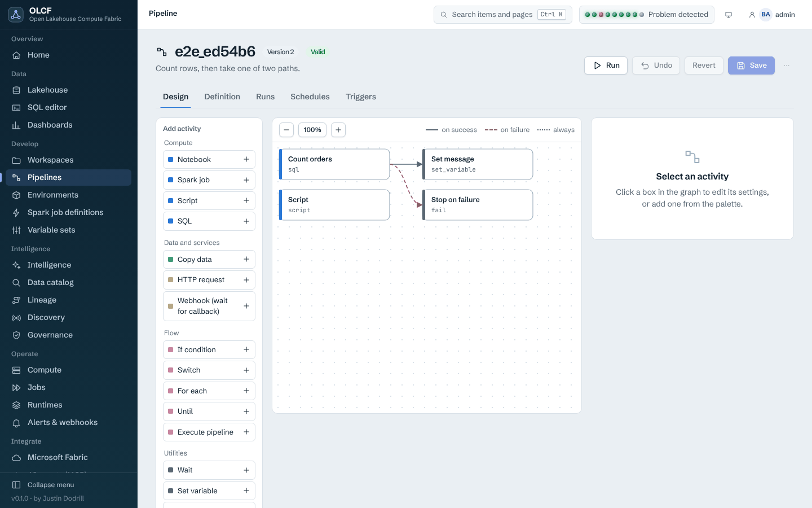Open admin user menu

[x=772, y=15]
